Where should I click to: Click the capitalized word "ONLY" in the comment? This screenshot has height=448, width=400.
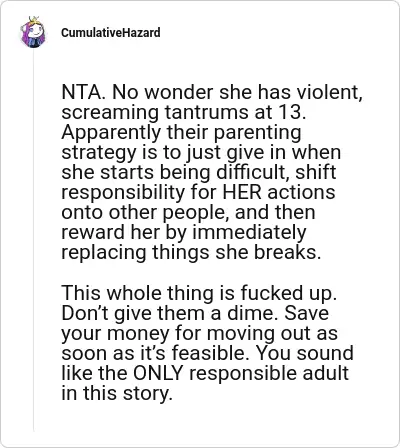pos(159,373)
